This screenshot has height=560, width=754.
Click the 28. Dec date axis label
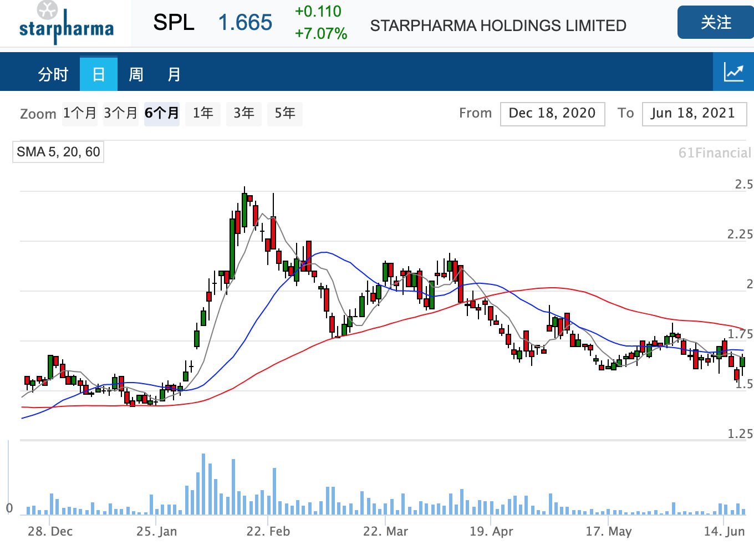pyautogui.click(x=50, y=531)
